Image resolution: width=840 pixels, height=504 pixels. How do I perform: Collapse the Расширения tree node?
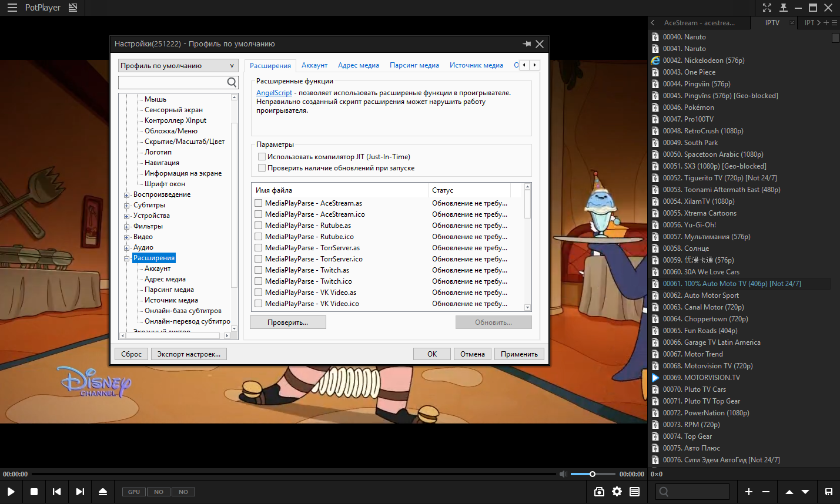127,258
